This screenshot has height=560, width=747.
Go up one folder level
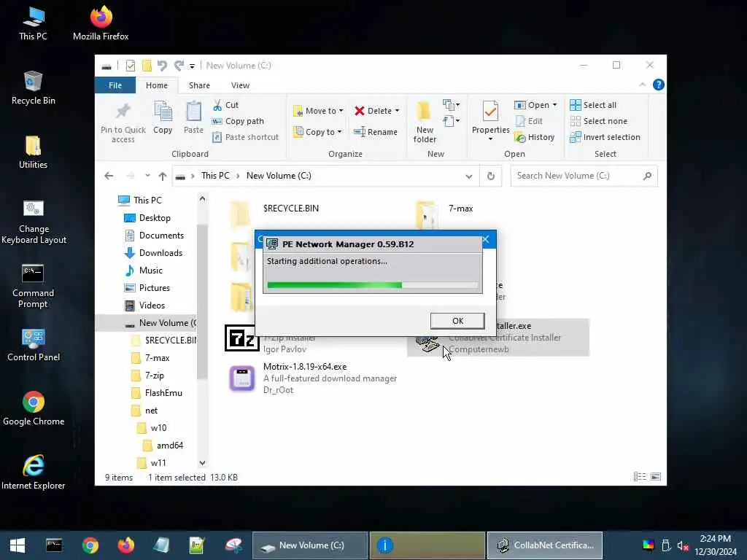[163, 176]
